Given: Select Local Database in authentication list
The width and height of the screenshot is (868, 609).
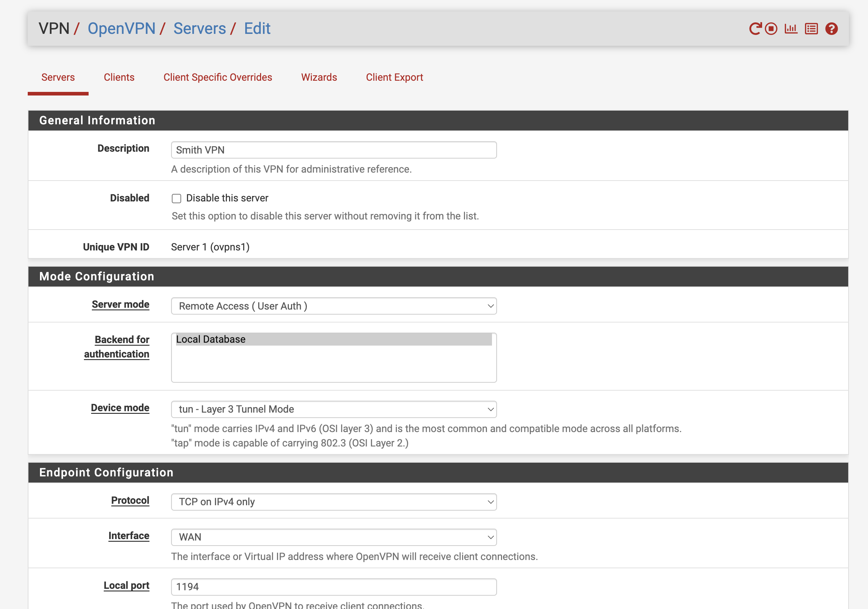Looking at the screenshot, I should (334, 339).
